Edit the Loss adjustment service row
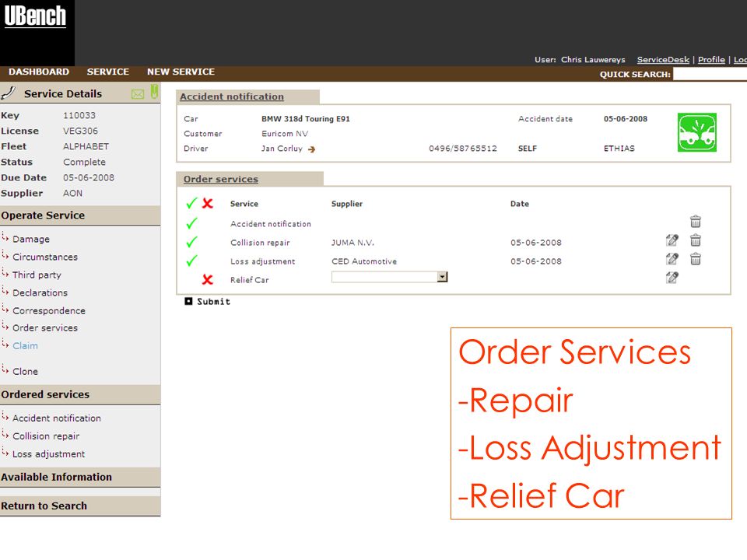The width and height of the screenshot is (747, 560). (672, 258)
